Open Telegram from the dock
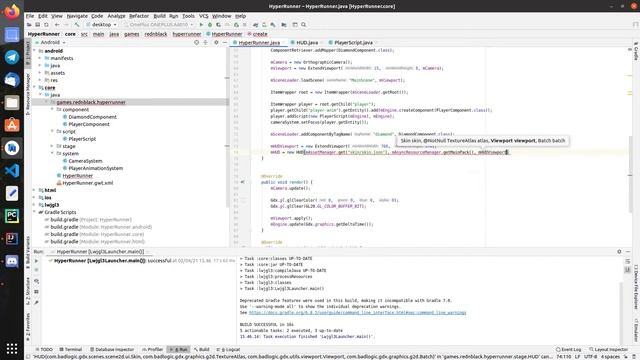 pyautogui.click(x=12, y=57)
